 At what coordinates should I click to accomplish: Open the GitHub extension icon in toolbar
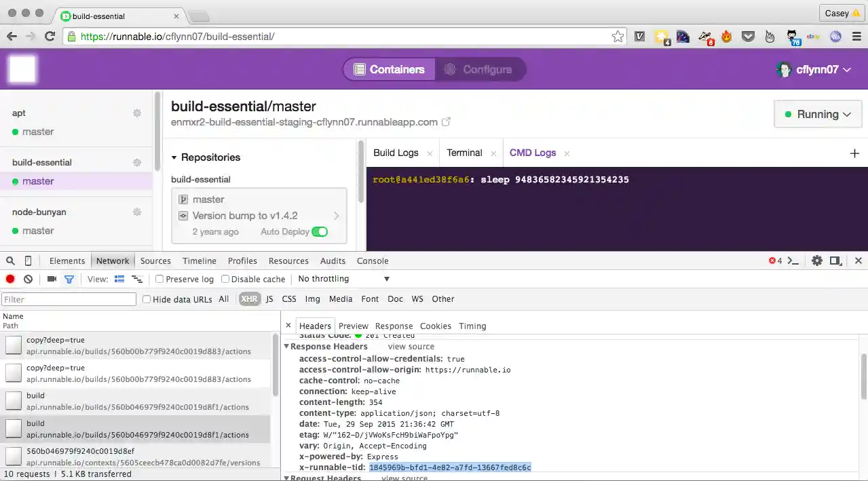pos(792,37)
